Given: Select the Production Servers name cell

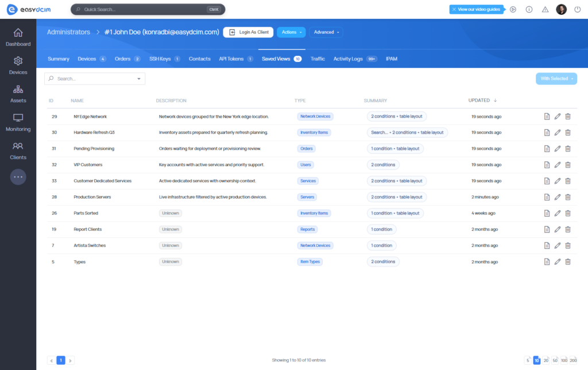Looking at the screenshot, I should [x=92, y=197].
